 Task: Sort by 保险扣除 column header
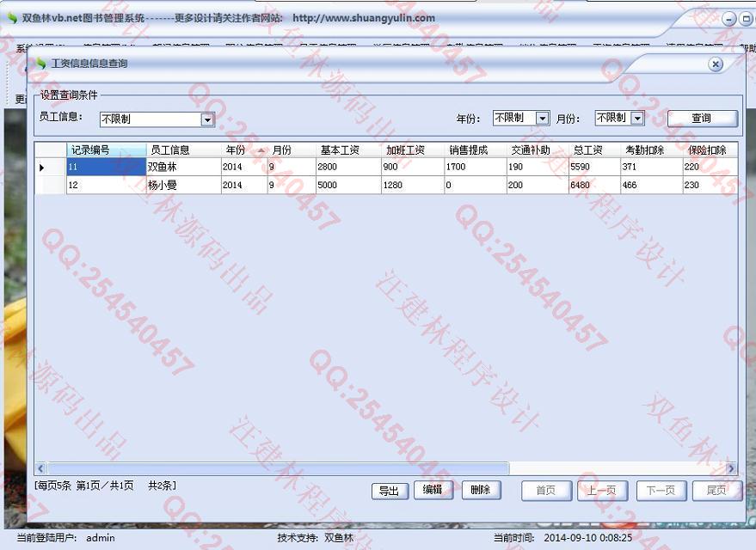pos(710,150)
